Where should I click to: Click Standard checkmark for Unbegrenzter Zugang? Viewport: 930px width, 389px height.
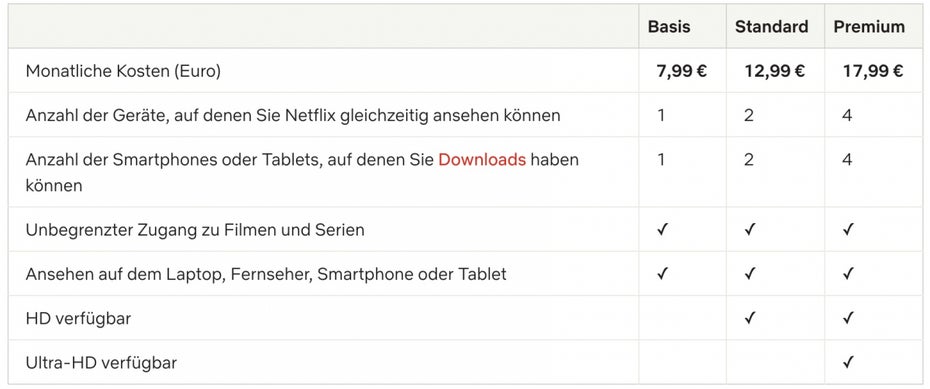[750, 229]
